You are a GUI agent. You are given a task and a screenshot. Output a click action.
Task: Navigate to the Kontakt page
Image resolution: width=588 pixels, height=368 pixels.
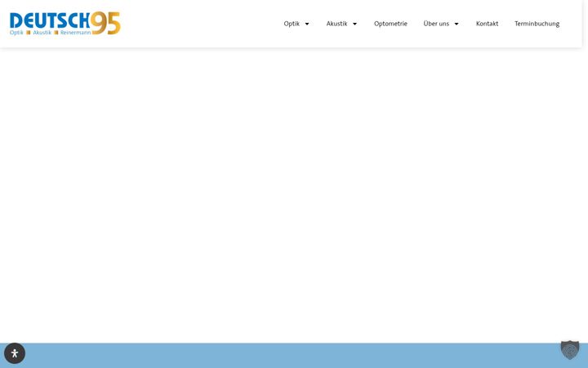pos(487,24)
